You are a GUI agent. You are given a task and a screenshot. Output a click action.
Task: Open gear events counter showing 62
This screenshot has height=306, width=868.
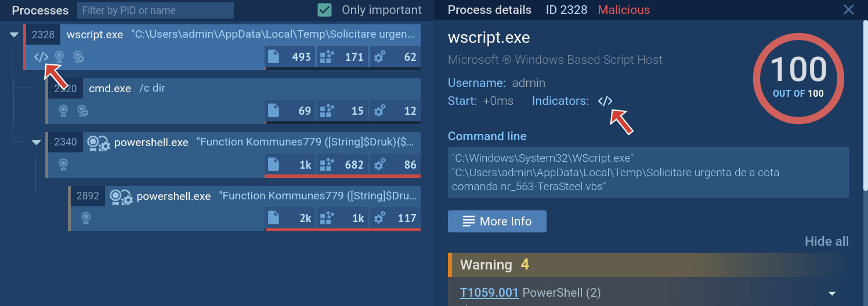pyautogui.click(x=395, y=57)
